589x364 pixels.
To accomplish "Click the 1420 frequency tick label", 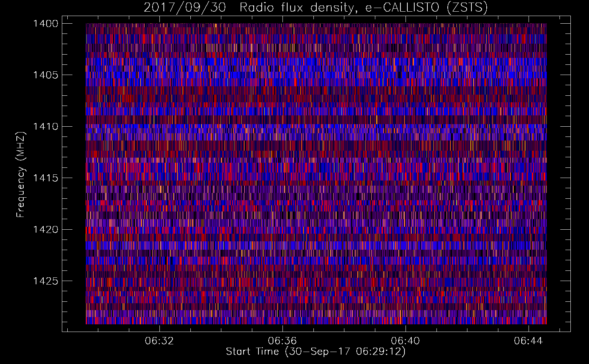I will 46,229.
